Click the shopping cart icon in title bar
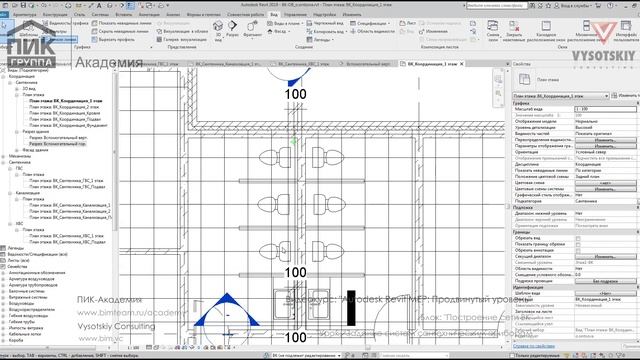 (x=598, y=5)
